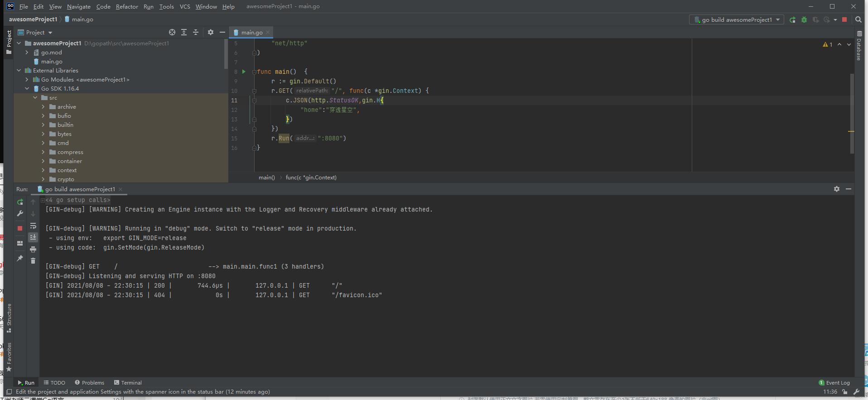Open the run configuration wrench icon in the Run panel
This screenshot has height=400, width=868.
pyautogui.click(x=20, y=213)
